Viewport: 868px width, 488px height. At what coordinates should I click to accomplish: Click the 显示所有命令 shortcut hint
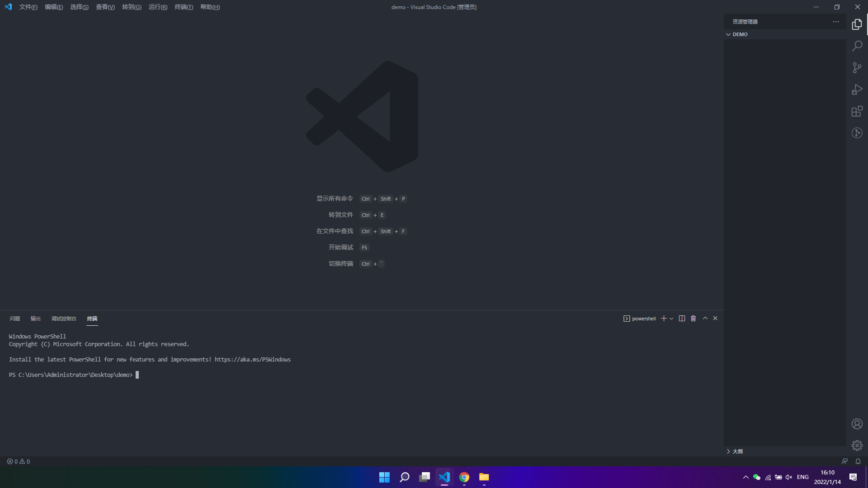coord(335,199)
